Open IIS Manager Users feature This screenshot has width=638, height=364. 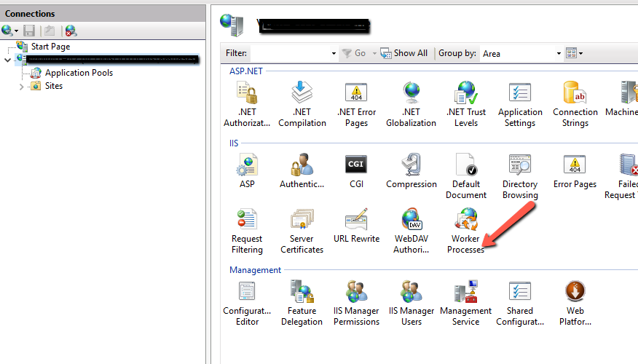point(411,303)
